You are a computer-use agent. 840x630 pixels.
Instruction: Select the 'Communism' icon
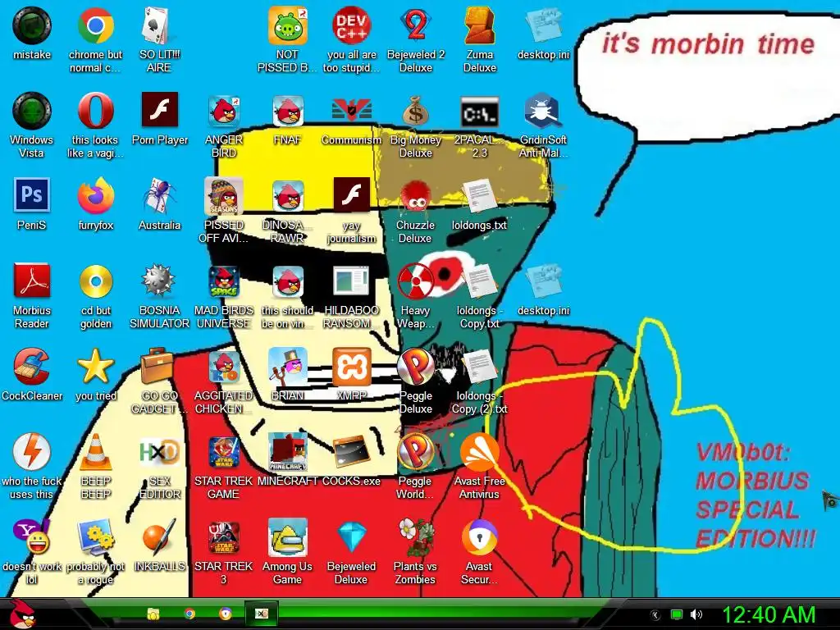coord(351,111)
